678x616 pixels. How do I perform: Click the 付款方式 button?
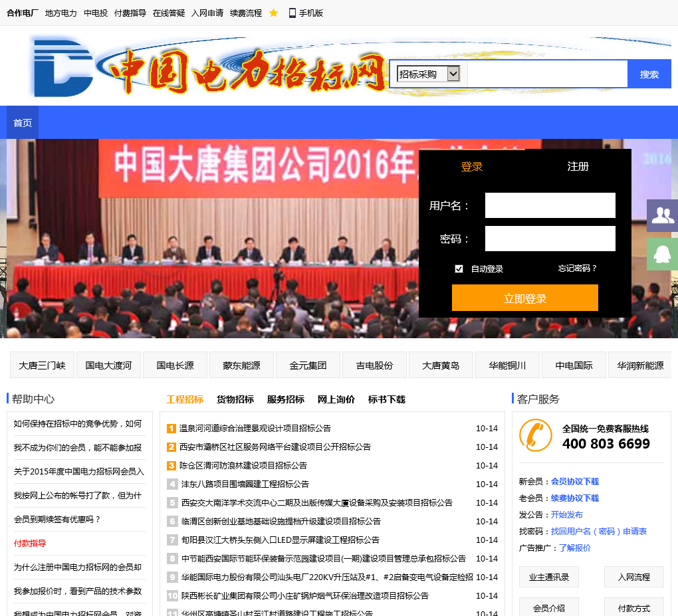pos(634,607)
